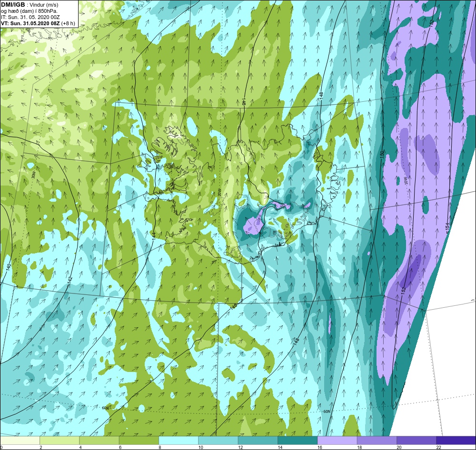
Task: Click the 8–10 m/s light cyan legend swatch
Action: pyautogui.click(x=178, y=440)
